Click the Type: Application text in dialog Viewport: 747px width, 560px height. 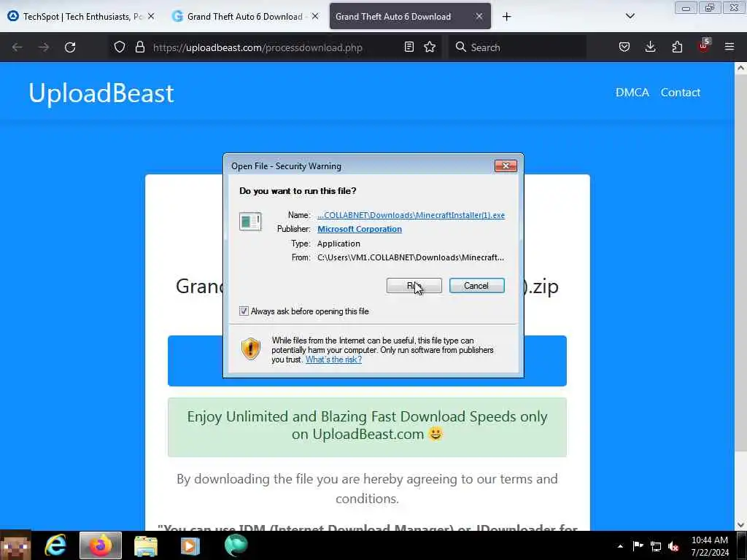point(338,244)
